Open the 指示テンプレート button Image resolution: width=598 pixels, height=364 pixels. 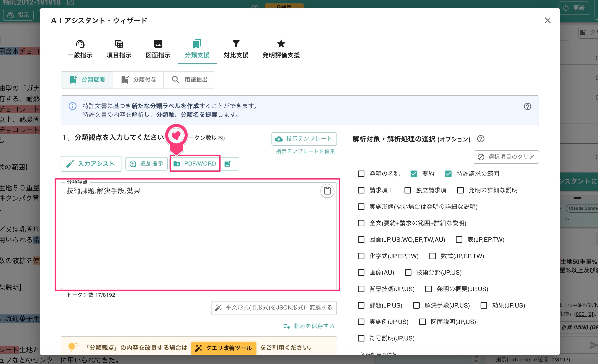[x=304, y=139]
